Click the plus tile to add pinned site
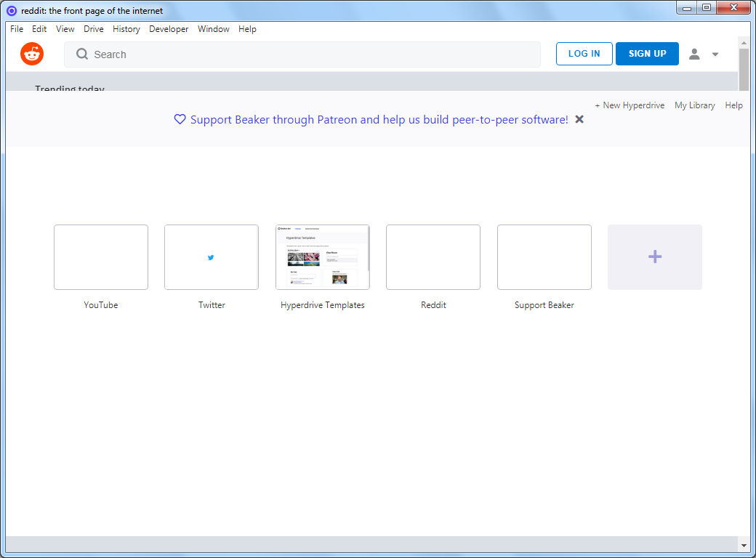This screenshot has width=756, height=558. pos(655,256)
